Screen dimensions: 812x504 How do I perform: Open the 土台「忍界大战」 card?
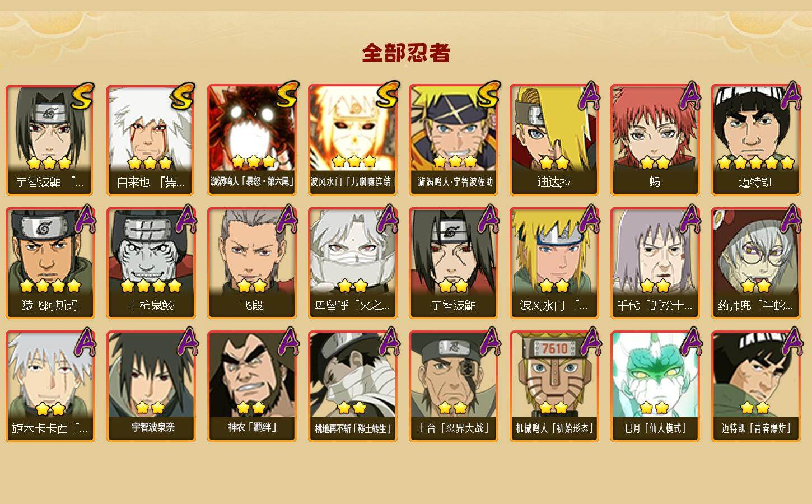point(453,386)
